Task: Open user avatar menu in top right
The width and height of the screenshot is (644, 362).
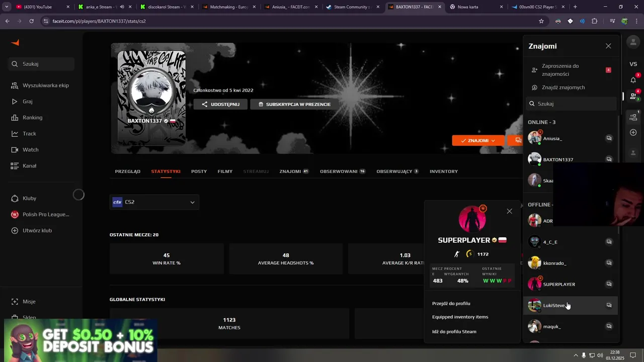Action: (633, 42)
